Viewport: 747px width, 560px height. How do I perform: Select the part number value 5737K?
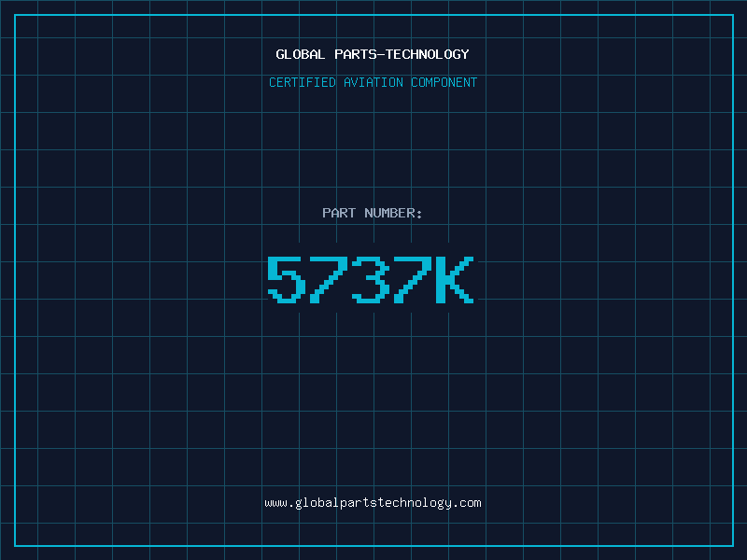tap(371, 279)
